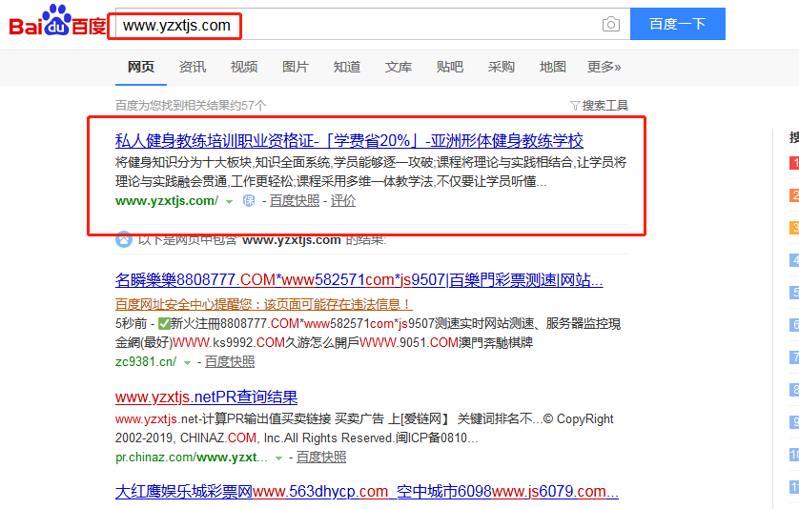Open the 采购 tab
Screen dimensions: 799x509
(x=501, y=67)
